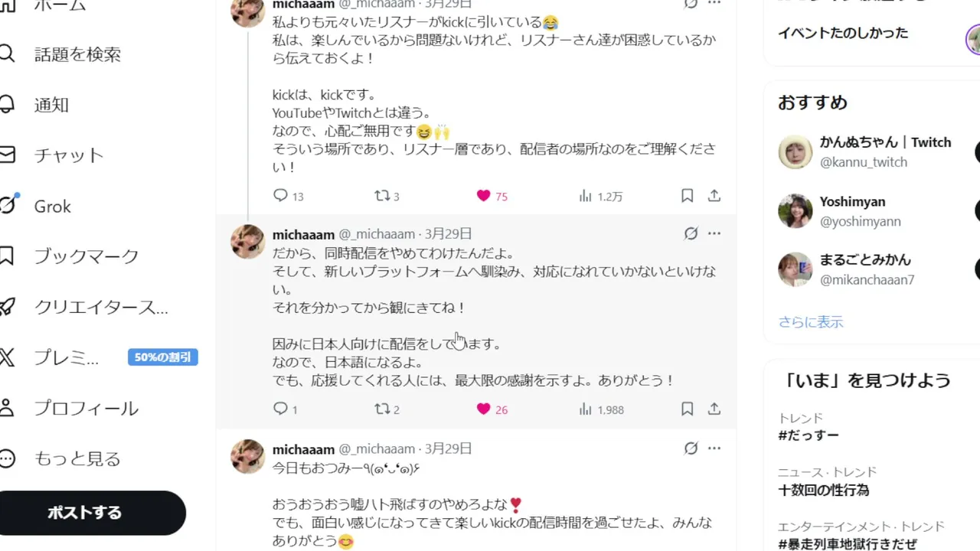Go to ブックマーク in the sidebar
This screenshot has width=980, height=551.
point(86,256)
